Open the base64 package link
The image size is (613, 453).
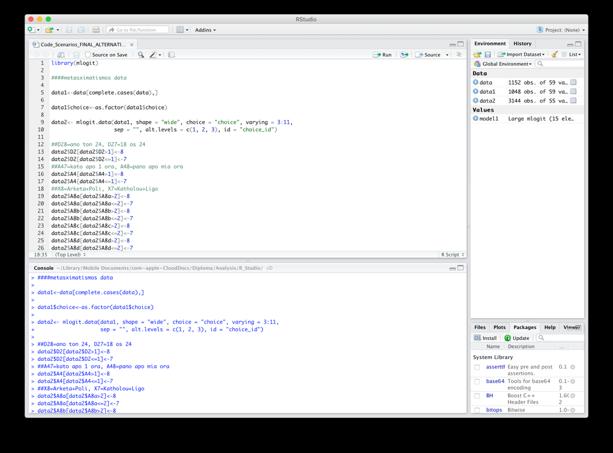(495, 381)
